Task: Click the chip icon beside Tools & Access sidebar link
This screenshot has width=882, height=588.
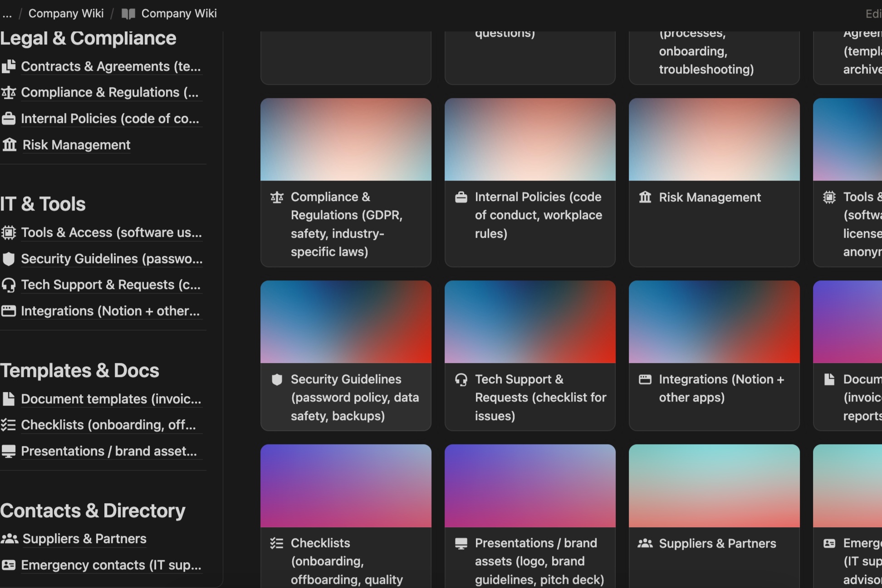Action: (9, 233)
